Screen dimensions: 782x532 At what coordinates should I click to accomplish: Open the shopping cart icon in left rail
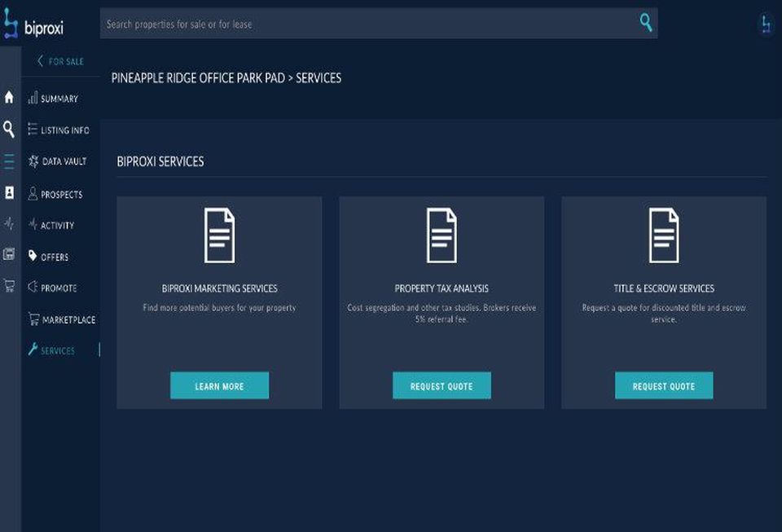pyautogui.click(x=9, y=286)
